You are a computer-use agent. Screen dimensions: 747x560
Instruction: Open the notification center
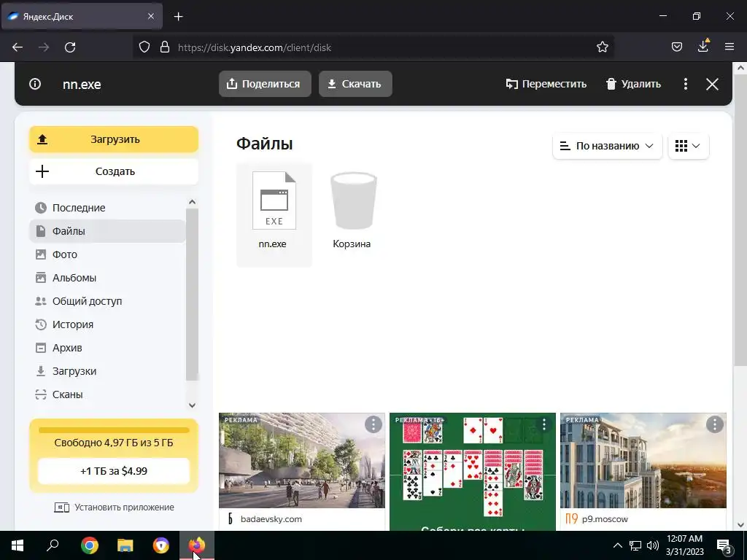[x=724, y=545]
